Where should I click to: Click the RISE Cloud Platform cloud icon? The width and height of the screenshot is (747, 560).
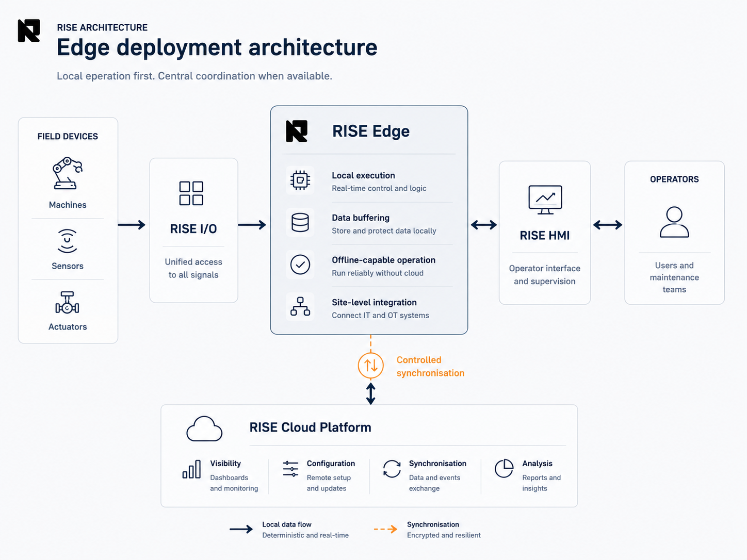click(204, 429)
